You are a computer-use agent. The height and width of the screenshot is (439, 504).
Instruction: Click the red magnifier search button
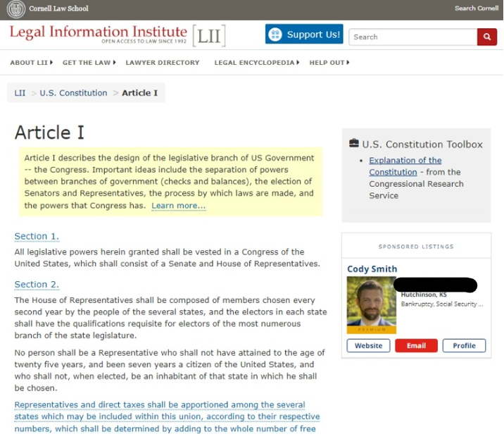click(486, 37)
